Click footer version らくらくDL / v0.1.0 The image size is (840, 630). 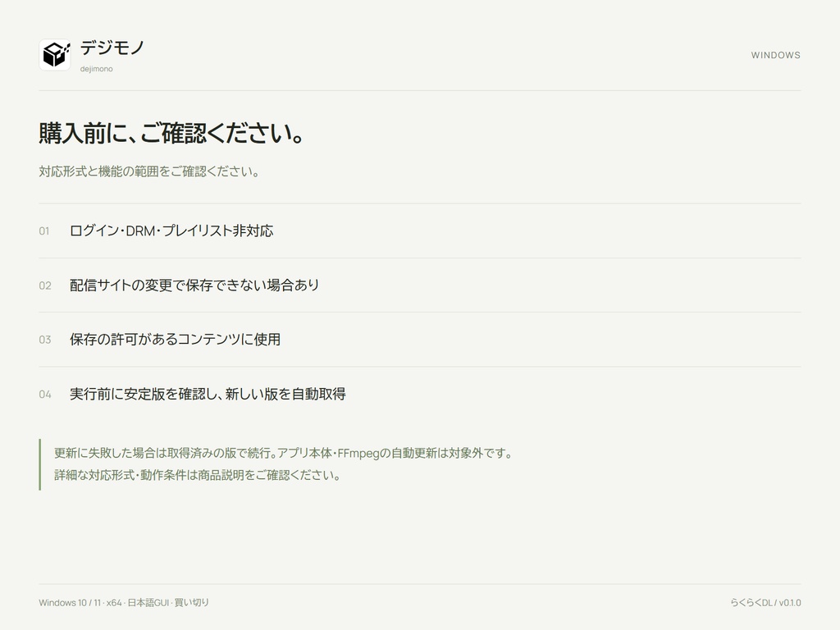[x=765, y=603]
